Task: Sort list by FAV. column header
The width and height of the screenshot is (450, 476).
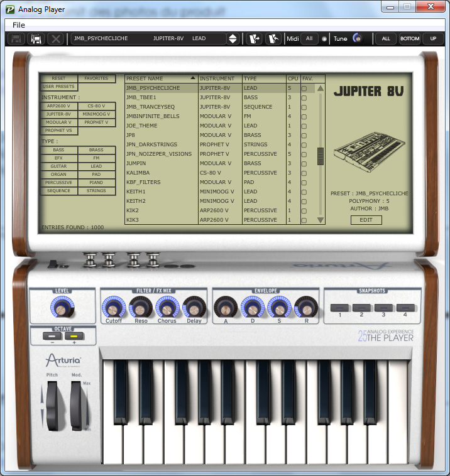Action: (x=312, y=78)
